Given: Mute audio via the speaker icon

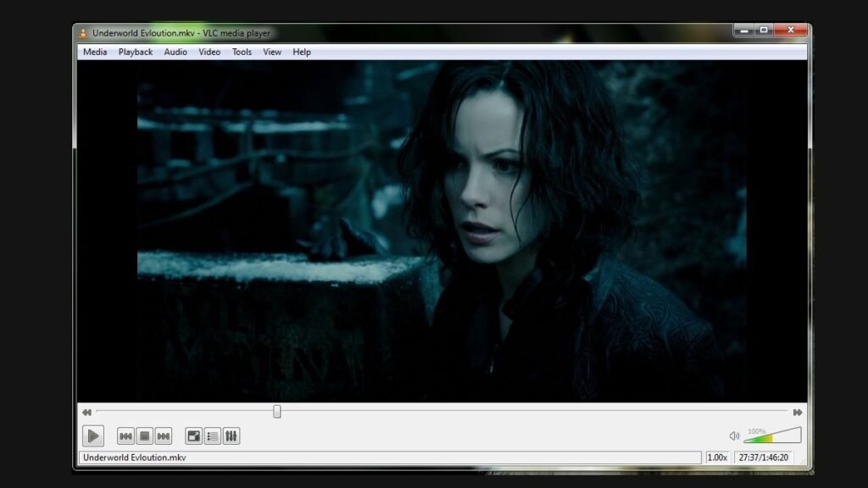Looking at the screenshot, I should tap(734, 436).
